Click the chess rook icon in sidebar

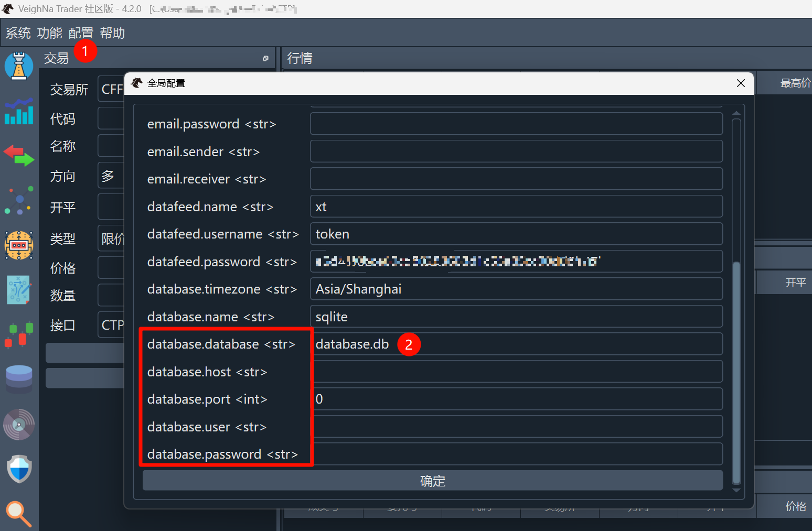(x=19, y=66)
